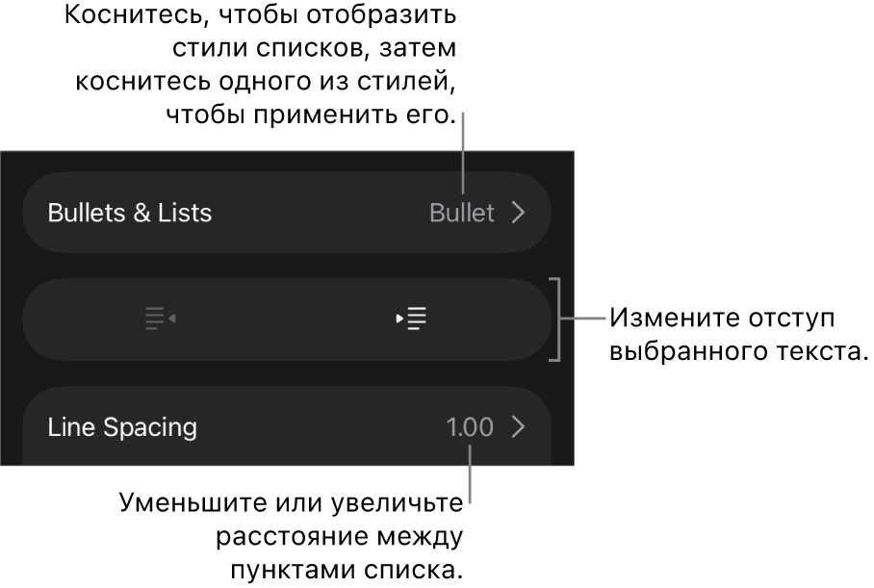Viewport: 874px width, 588px height.
Task: Click the "Измените отступ" callout text
Action: coord(722,319)
